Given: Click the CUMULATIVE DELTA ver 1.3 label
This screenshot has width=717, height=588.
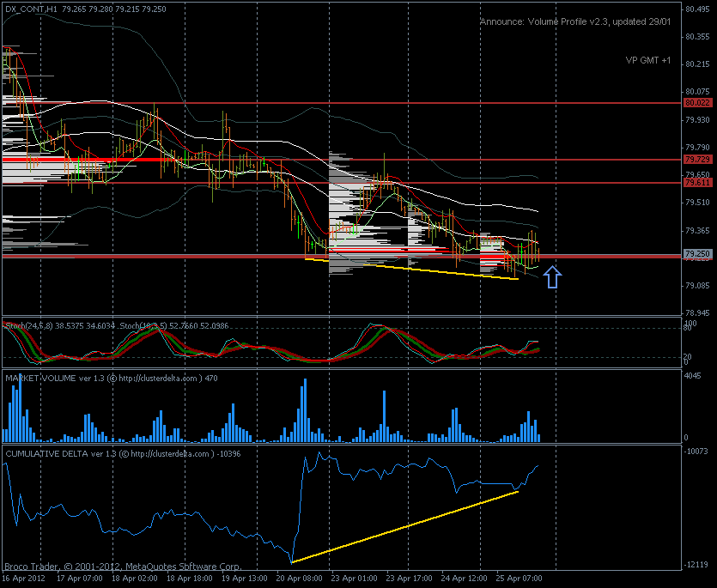Looking at the screenshot, I should pos(61,453).
